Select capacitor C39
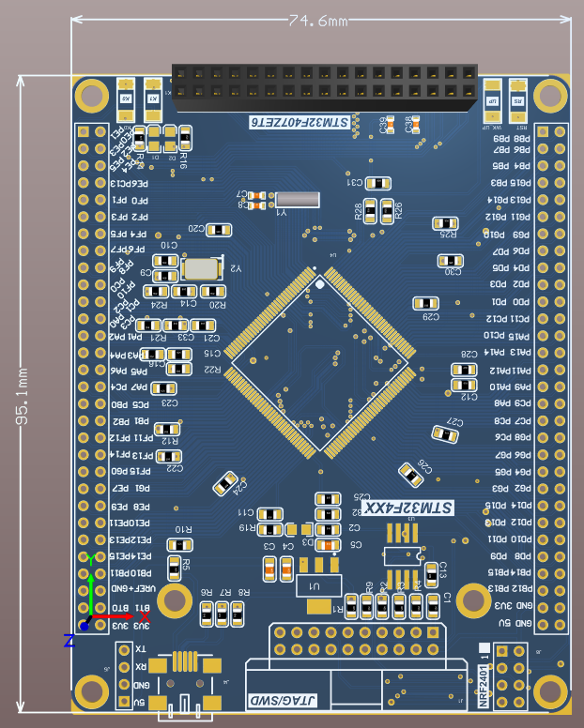Viewport: 584px width, 728px height. tap(391, 124)
